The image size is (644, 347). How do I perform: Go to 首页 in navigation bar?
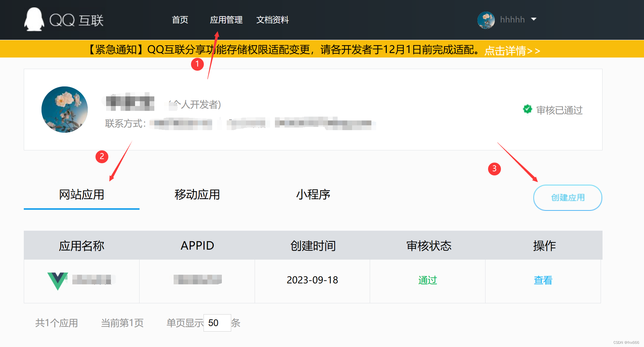[180, 20]
